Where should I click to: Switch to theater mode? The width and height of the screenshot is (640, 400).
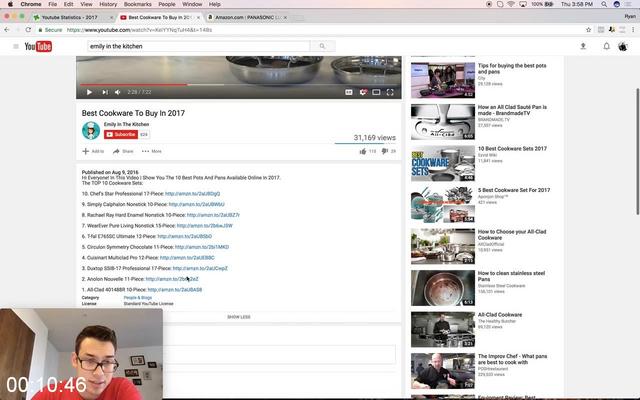click(376, 92)
